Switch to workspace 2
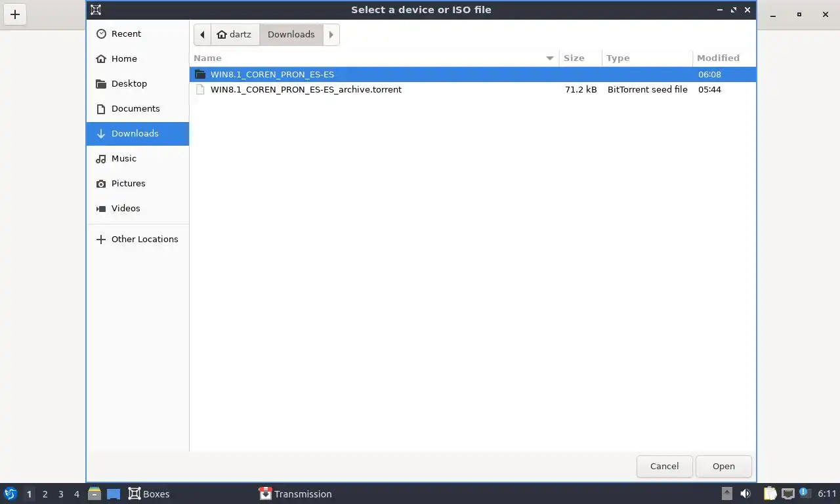 point(45,493)
